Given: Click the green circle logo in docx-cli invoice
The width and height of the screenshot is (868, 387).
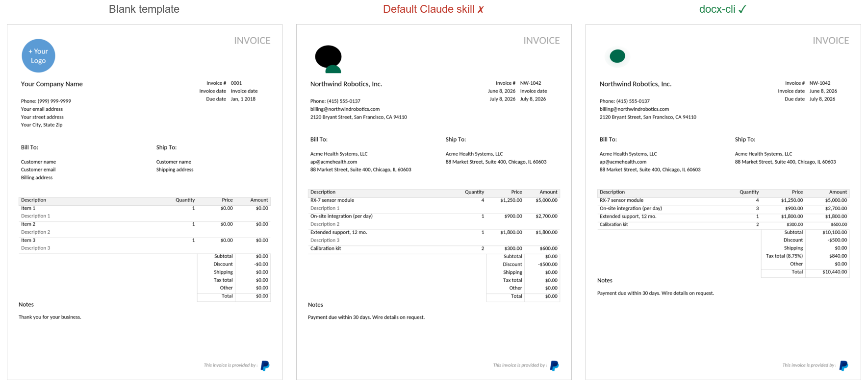Looking at the screenshot, I should point(617,56).
